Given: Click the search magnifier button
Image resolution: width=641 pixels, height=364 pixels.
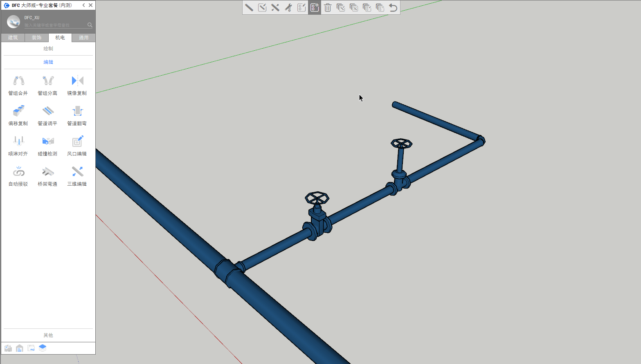Looking at the screenshot, I should (90, 25).
